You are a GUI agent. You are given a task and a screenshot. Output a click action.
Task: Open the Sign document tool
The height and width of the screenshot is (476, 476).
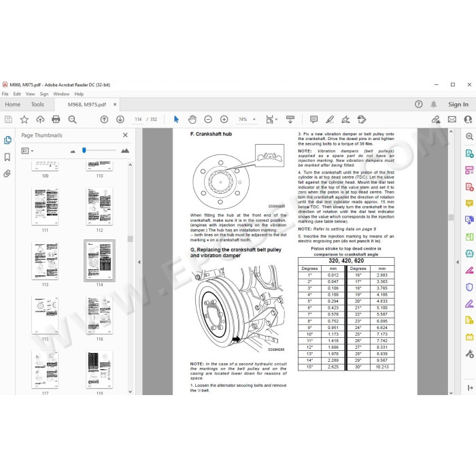345,120
